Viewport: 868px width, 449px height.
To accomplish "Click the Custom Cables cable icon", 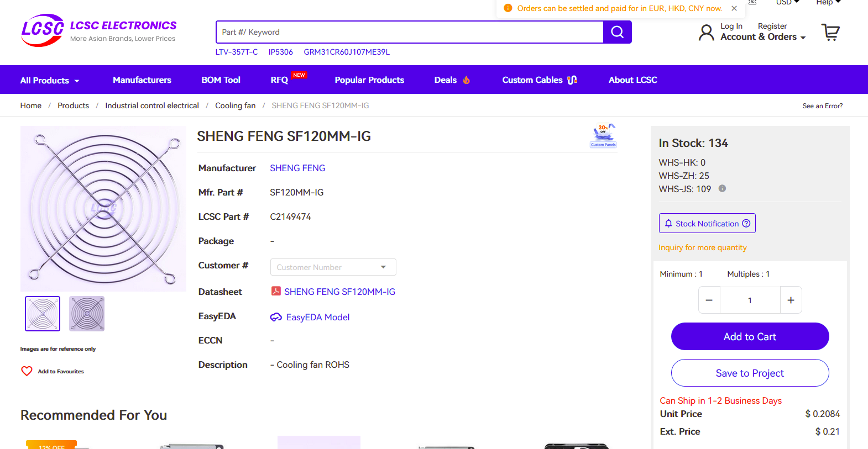I will point(572,80).
